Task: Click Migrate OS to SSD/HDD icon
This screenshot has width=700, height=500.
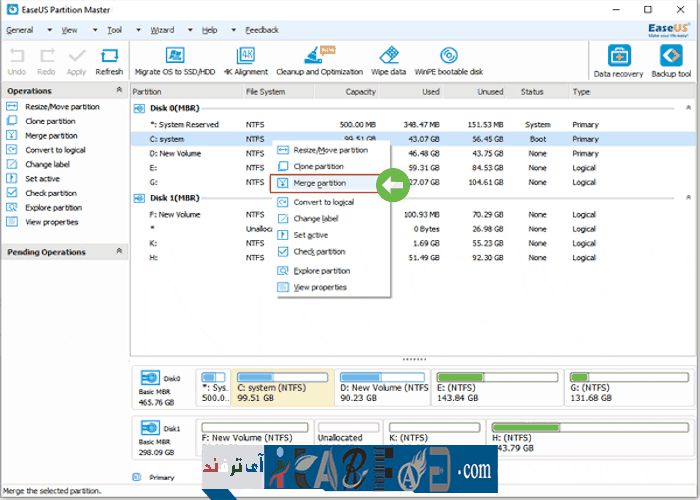Action: [x=175, y=59]
